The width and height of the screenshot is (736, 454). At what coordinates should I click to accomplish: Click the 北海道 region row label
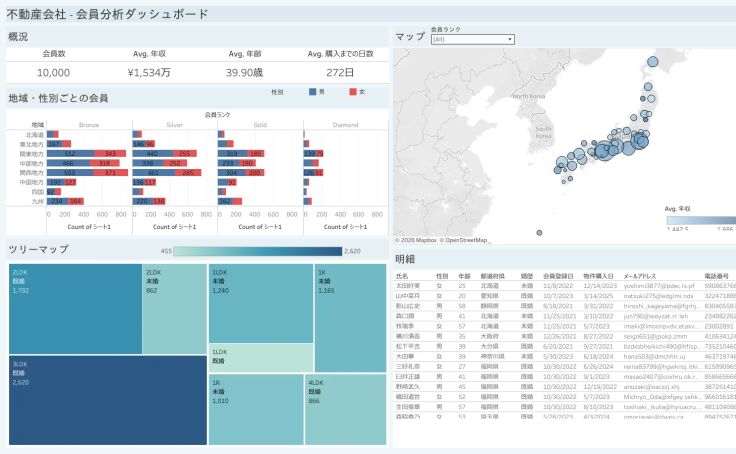[35, 135]
